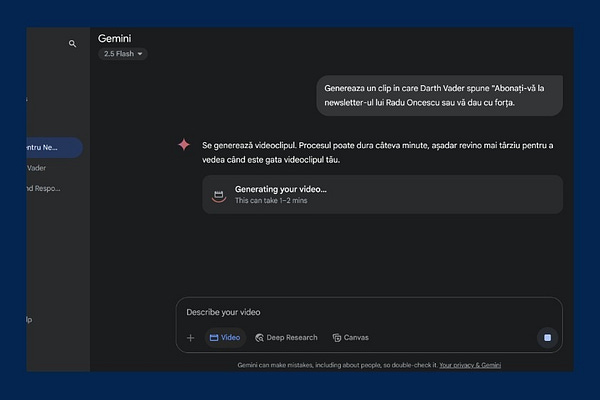Open the 'nd Respo...' chat in sidebar
The height and width of the screenshot is (400, 600).
(43, 188)
